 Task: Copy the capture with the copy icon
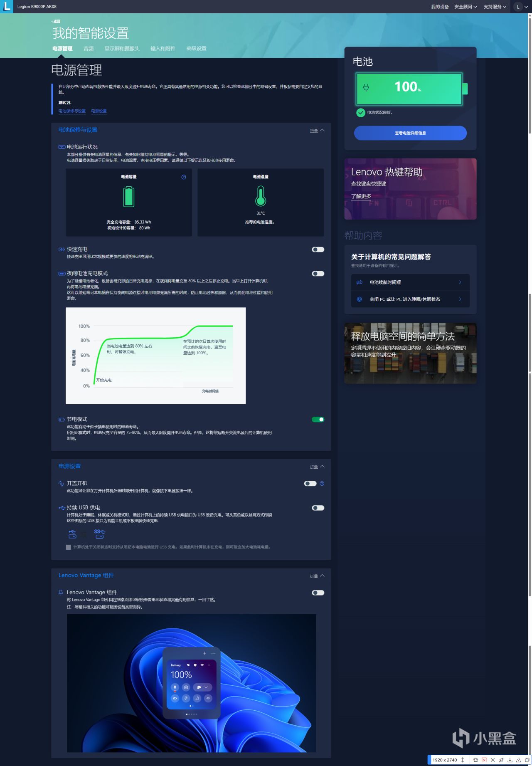pos(527,760)
